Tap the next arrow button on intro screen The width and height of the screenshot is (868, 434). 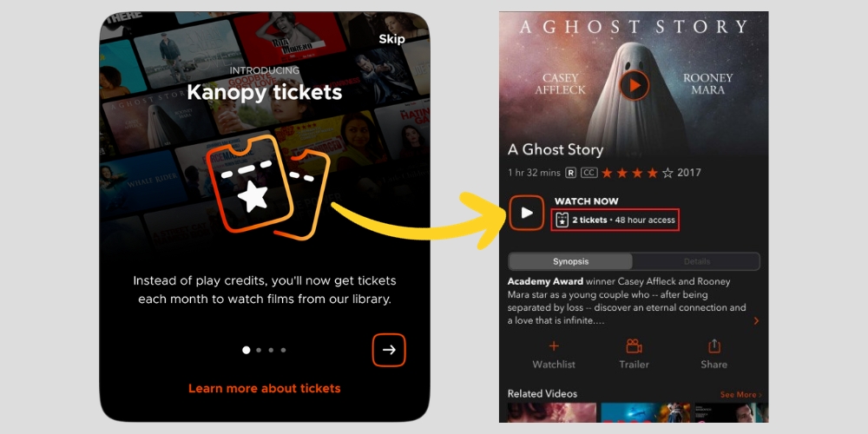click(x=389, y=350)
